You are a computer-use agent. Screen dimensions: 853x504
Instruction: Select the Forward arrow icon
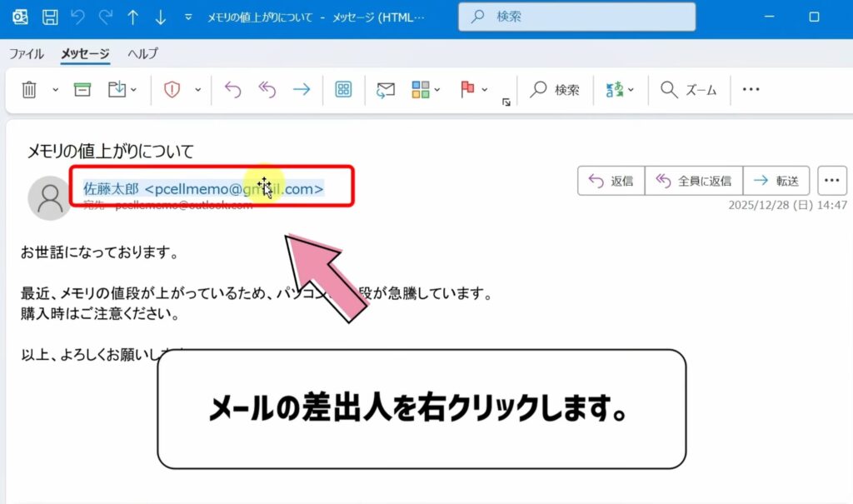coord(302,89)
